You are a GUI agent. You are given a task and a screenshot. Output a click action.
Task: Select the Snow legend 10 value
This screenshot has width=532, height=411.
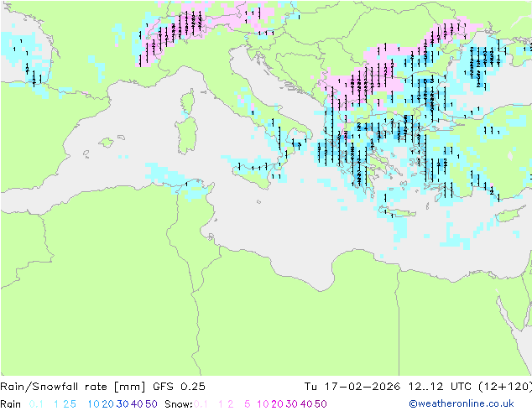click(263, 404)
